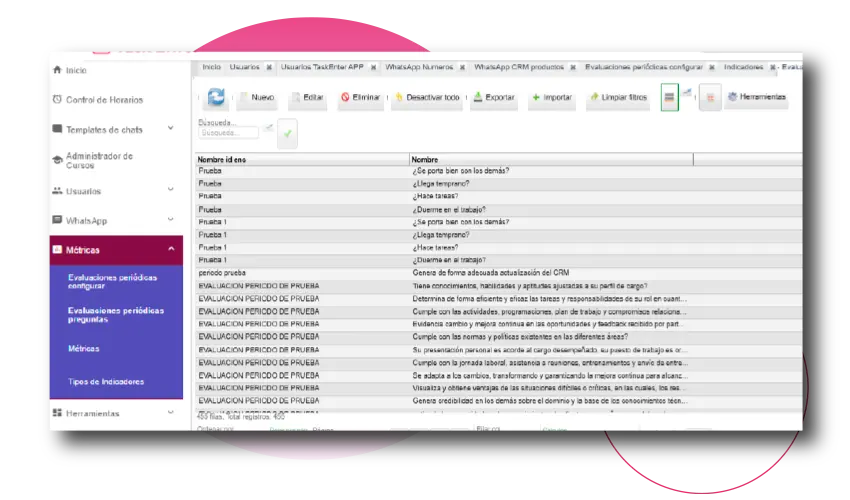
Task: Click the Eliminar toolbar button
Action: (358, 98)
